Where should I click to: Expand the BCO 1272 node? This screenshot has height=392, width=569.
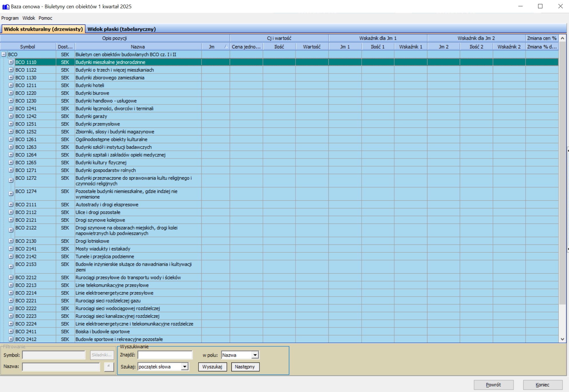(11, 180)
